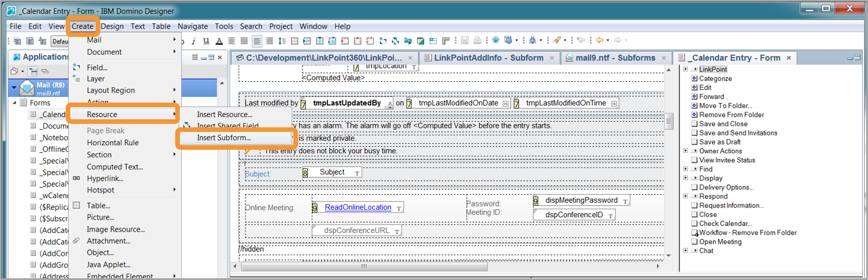
Task: Click ReadOnlineLocation field link
Action: click(x=357, y=207)
